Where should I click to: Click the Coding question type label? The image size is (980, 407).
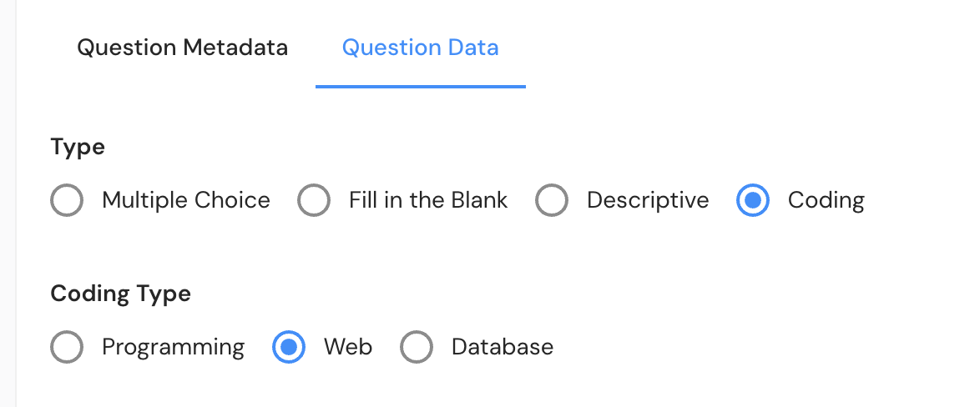826,200
